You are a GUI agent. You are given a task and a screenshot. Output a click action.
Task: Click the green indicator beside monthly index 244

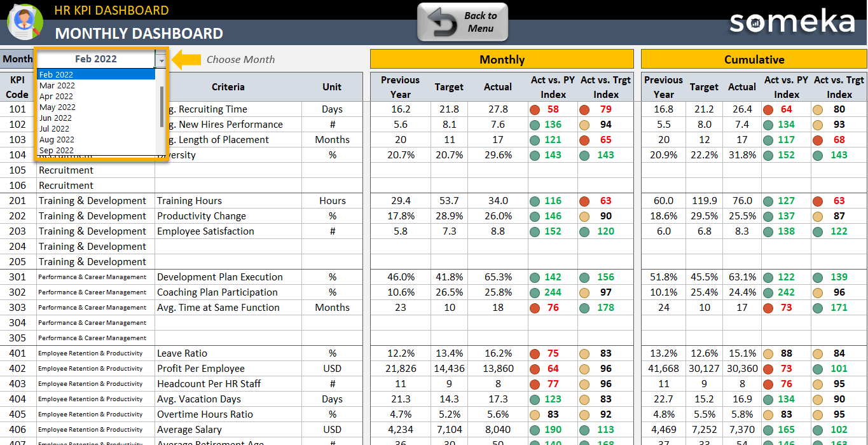pos(535,292)
